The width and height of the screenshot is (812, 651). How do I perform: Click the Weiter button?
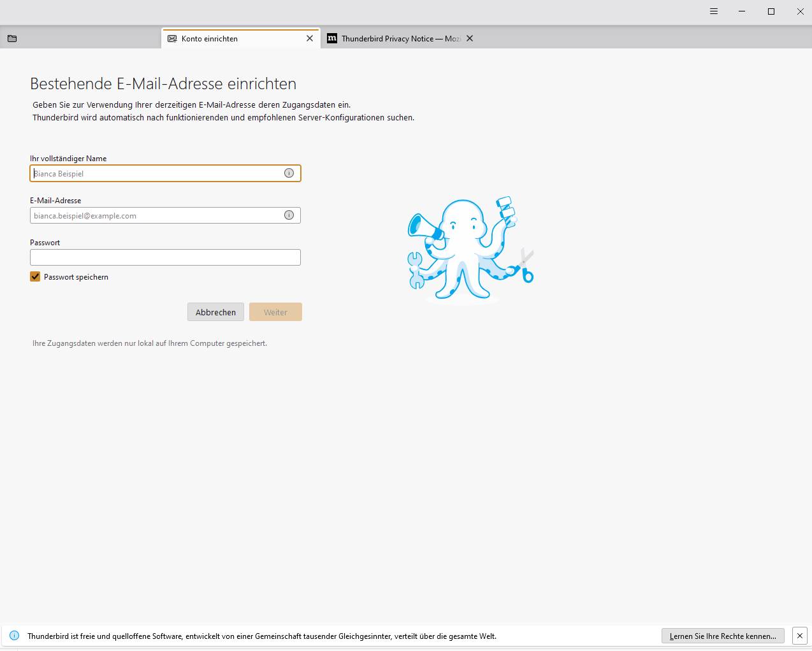[275, 312]
